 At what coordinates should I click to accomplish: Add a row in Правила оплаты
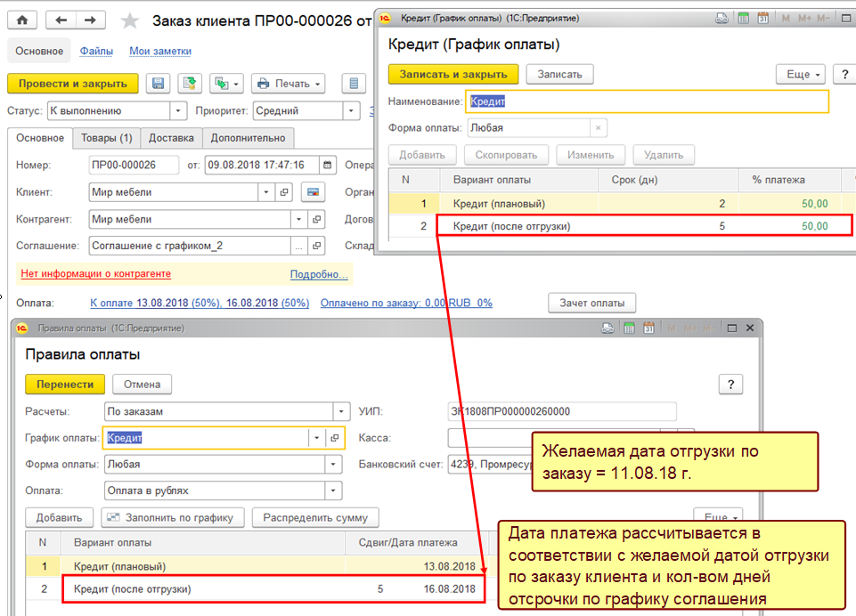59,518
